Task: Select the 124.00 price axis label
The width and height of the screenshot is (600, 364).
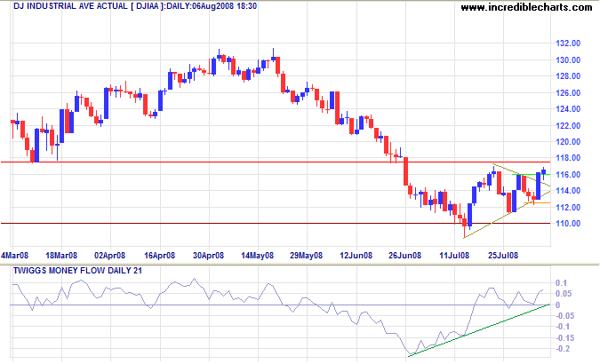Action: tap(568, 109)
